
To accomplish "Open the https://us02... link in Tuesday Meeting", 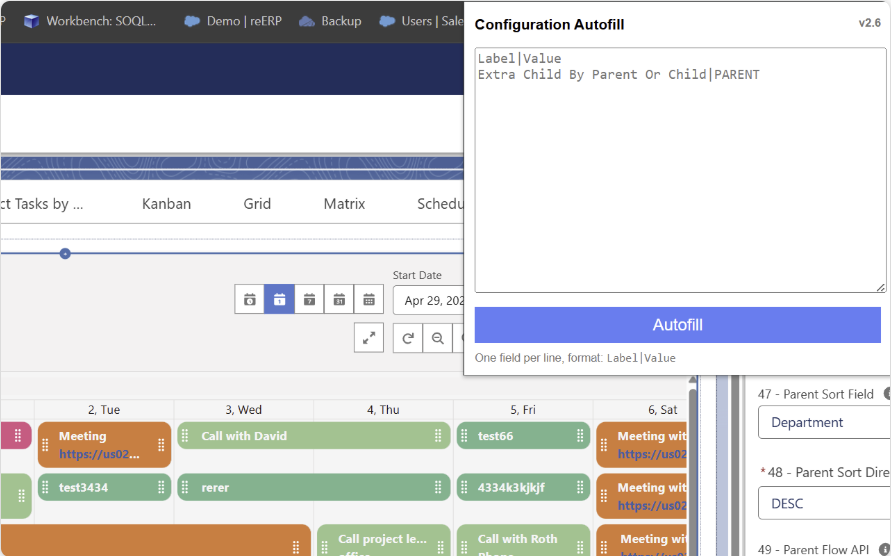I will pyautogui.click(x=99, y=454).
